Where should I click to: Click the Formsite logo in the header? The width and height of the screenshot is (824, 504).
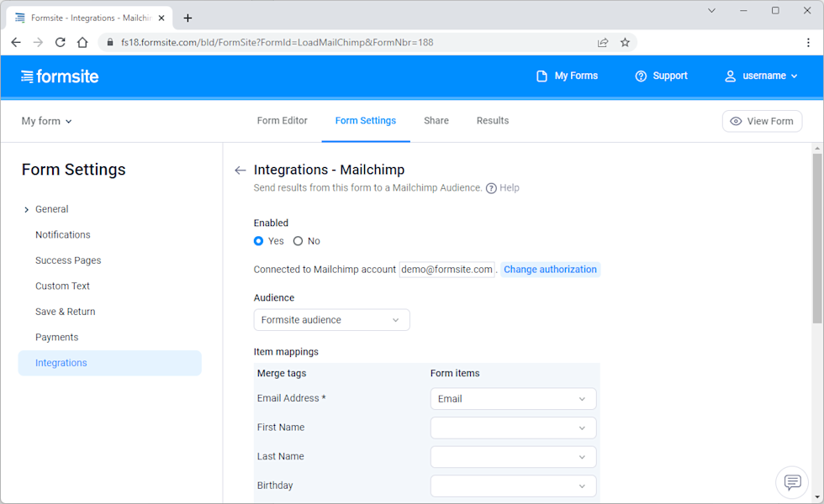[59, 76]
